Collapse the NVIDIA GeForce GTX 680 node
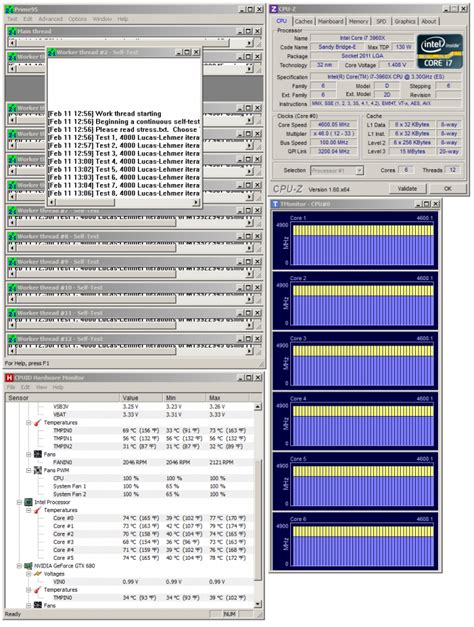Viewport: 474px width, 627px height. (x=19, y=566)
